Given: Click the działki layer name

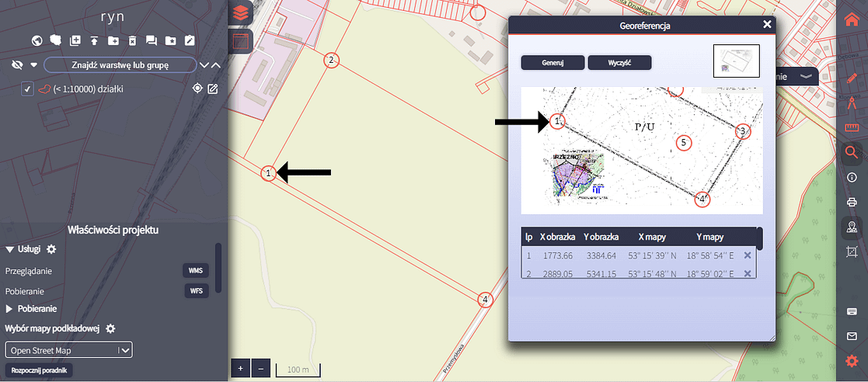Looking at the screenshot, I should point(88,89).
